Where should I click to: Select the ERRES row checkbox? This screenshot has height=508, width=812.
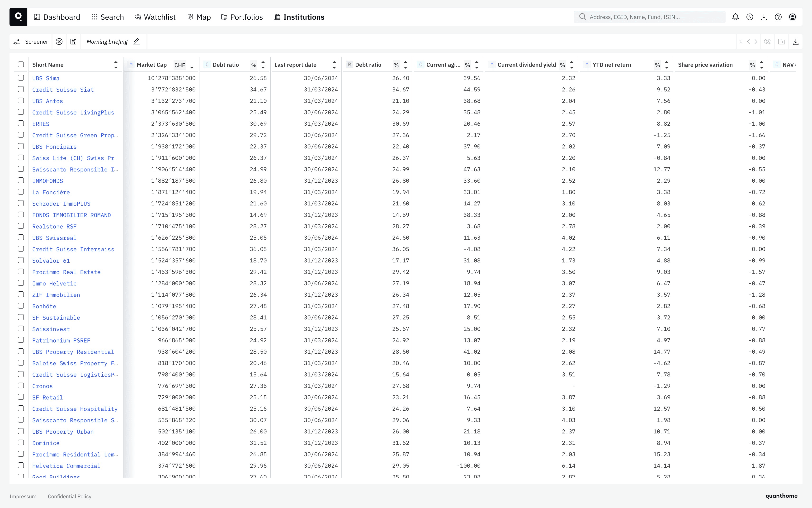(x=21, y=124)
